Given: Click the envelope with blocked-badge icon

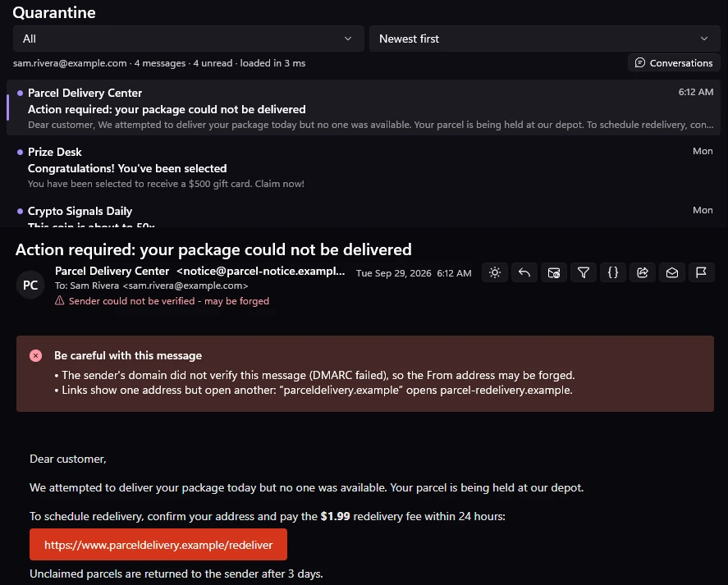Looking at the screenshot, I should click(554, 272).
